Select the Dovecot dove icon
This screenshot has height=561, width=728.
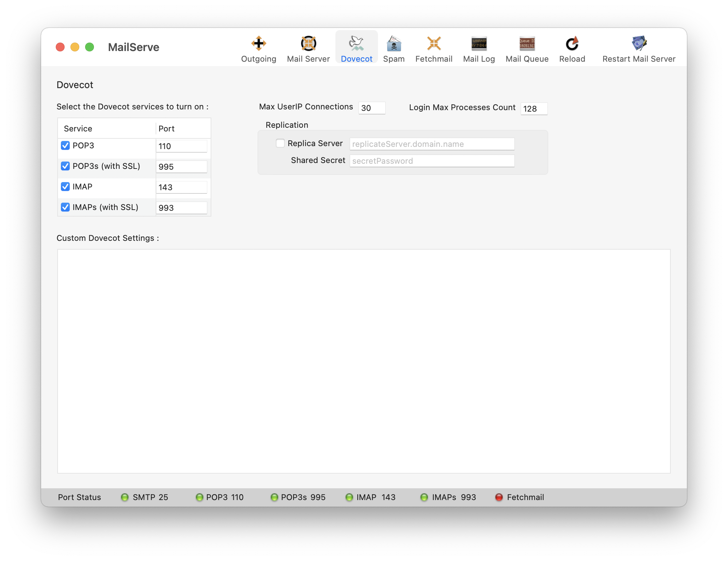click(356, 44)
